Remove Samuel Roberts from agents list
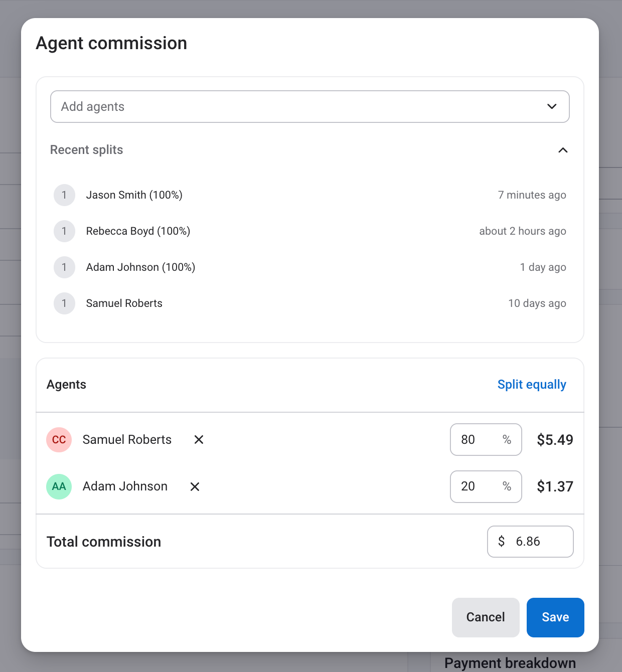Image resolution: width=622 pixels, height=672 pixels. click(199, 440)
